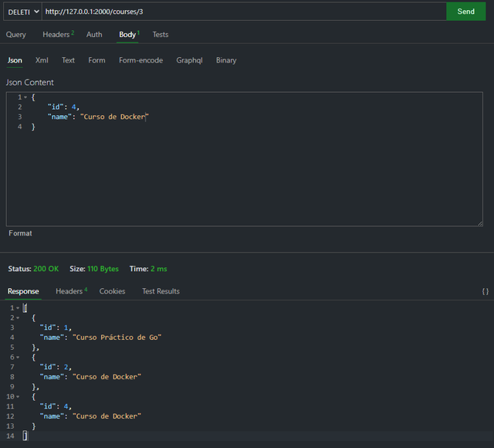The width and height of the screenshot is (494, 448).
Task: Click the editor resize handle in the corner
Action: coord(480,223)
